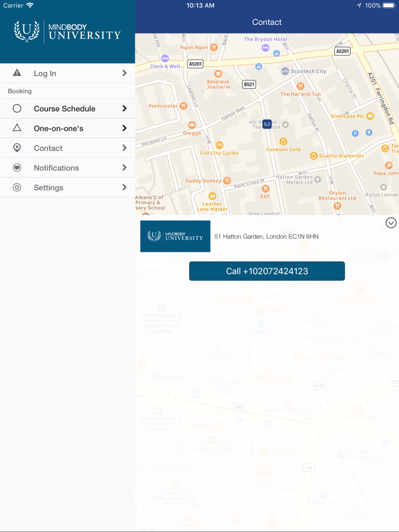Open One-on-one's row chevron
The image size is (399, 532).
coord(124,128)
